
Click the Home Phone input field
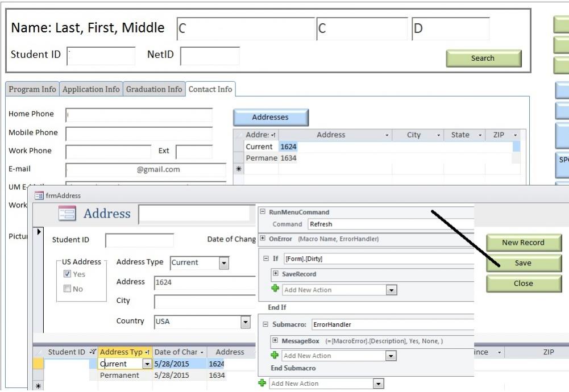(x=139, y=115)
